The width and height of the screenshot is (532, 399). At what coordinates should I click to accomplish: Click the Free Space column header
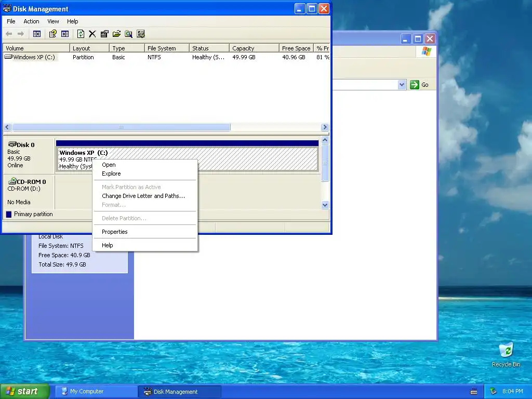[x=296, y=48]
